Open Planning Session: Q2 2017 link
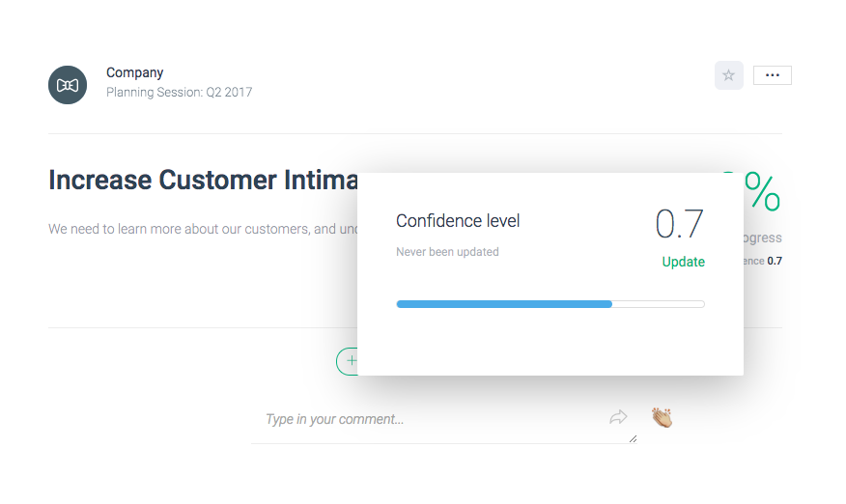This screenshot has height=504, width=846. tap(179, 93)
